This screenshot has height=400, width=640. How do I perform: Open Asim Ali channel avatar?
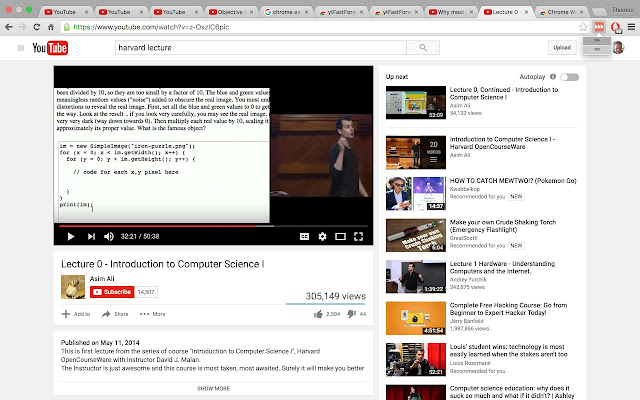73,287
